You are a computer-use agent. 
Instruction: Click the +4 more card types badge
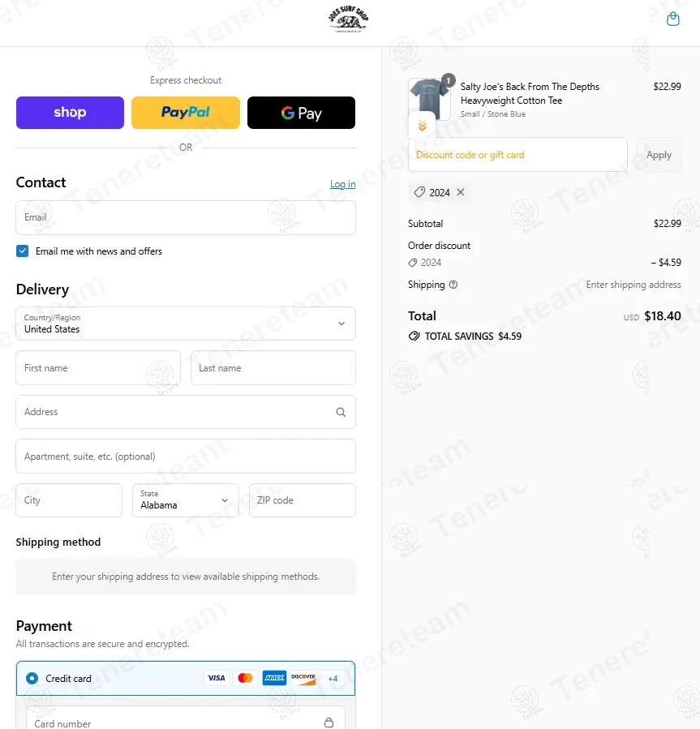[x=333, y=678]
